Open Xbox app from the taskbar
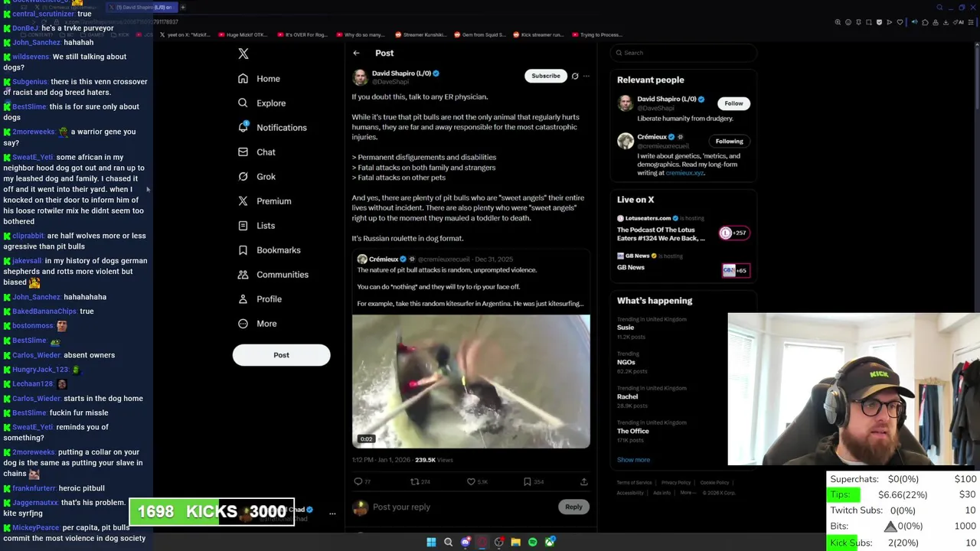The height and width of the screenshot is (551, 980). [549, 543]
